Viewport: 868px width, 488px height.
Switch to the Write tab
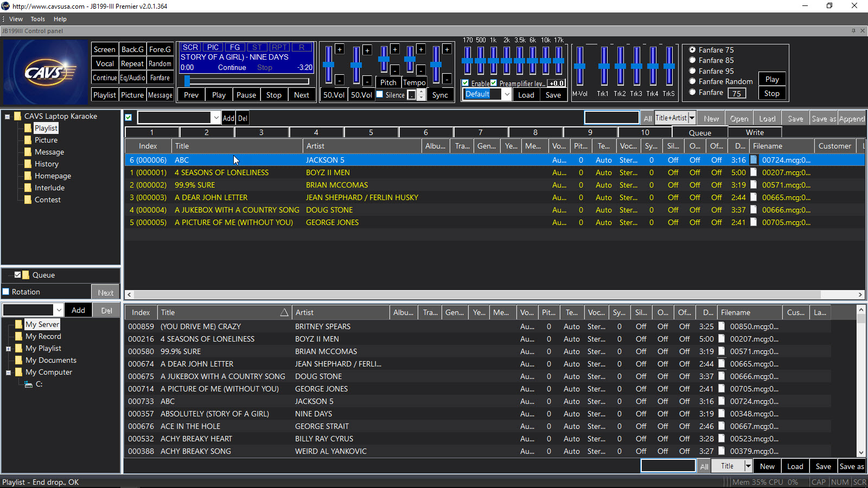pyautogui.click(x=755, y=132)
